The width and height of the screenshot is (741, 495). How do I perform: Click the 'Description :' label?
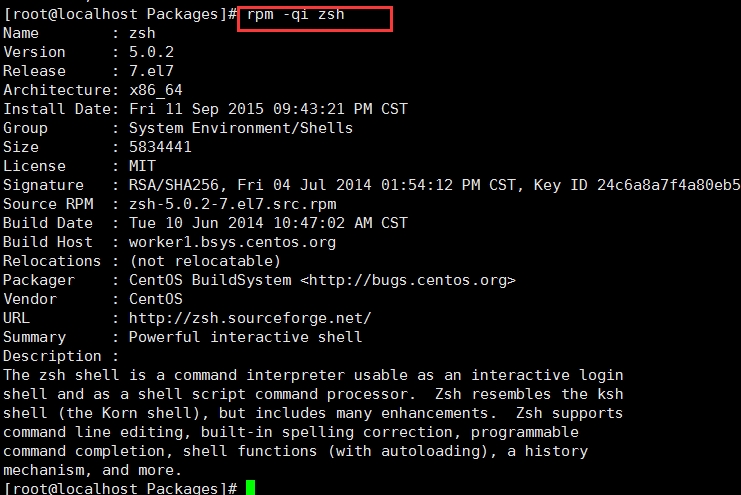60,356
